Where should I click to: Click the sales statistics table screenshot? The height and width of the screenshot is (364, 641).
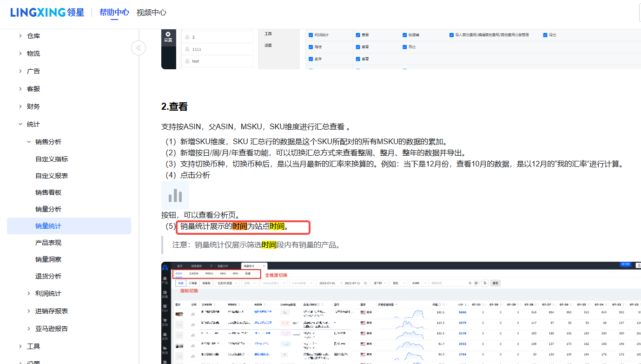pyautogui.click(x=401, y=321)
